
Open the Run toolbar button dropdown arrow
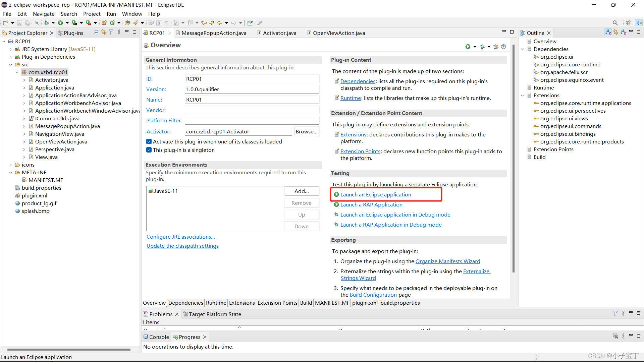tap(67, 23)
